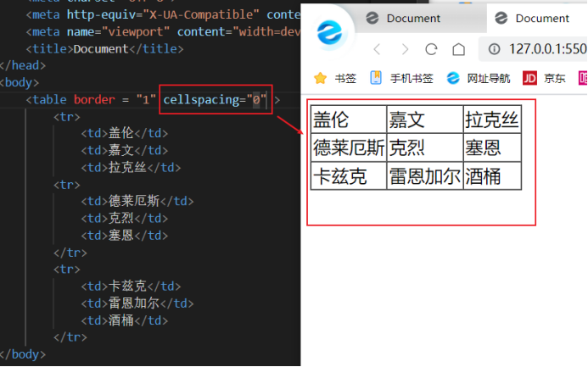This screenshot has height=367, width=588.
Task: Click the 盖伦 table cell in browser
Action: point(349,120)
